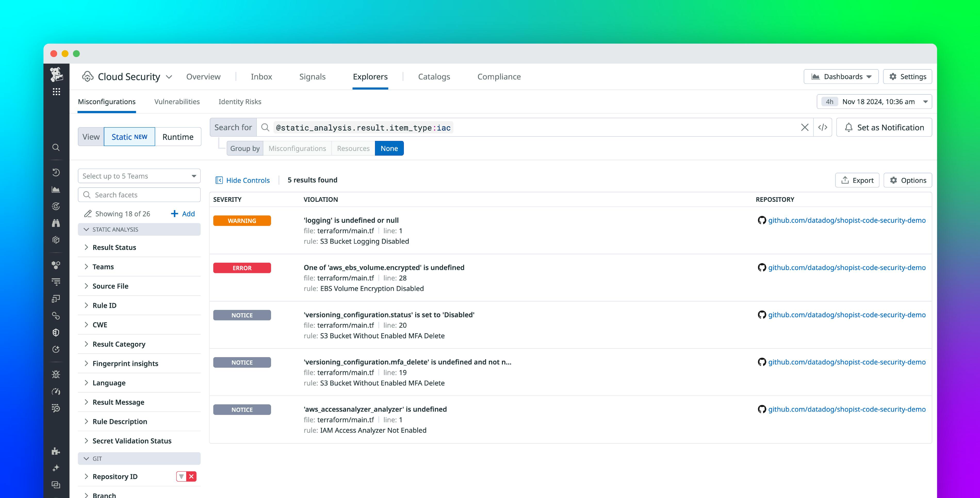Click inside the Search facets field
This screenshot has height=498, width=980.
(139, 195)
